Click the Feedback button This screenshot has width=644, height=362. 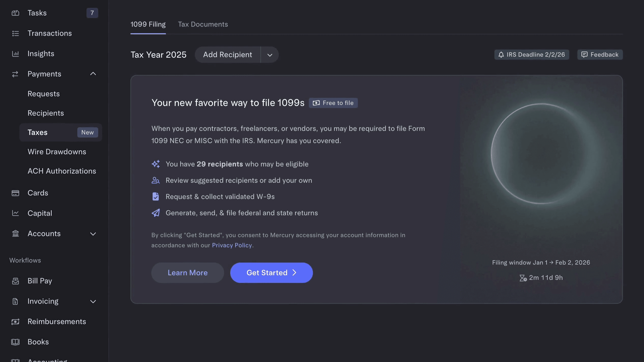600,55
